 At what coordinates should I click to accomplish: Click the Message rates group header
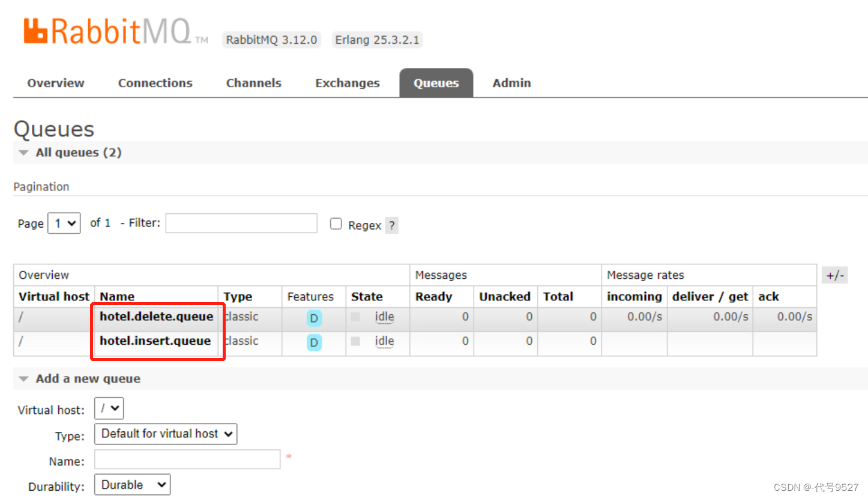click(645, 276)
